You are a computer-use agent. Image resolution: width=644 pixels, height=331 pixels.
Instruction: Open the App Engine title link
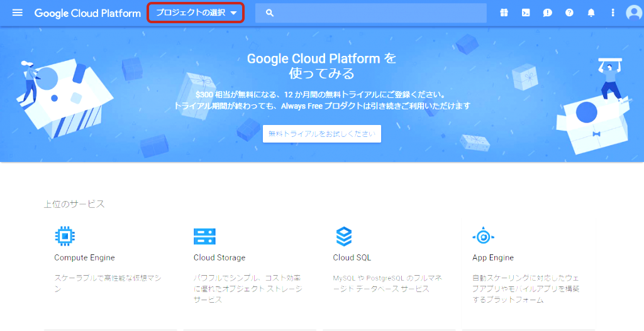coord(493,258)
